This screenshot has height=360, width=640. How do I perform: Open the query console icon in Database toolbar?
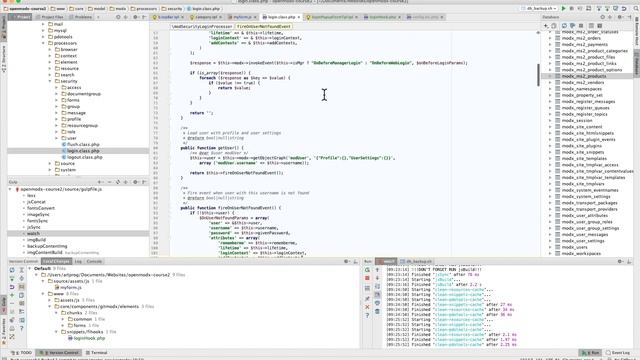[x=600, y=26]
